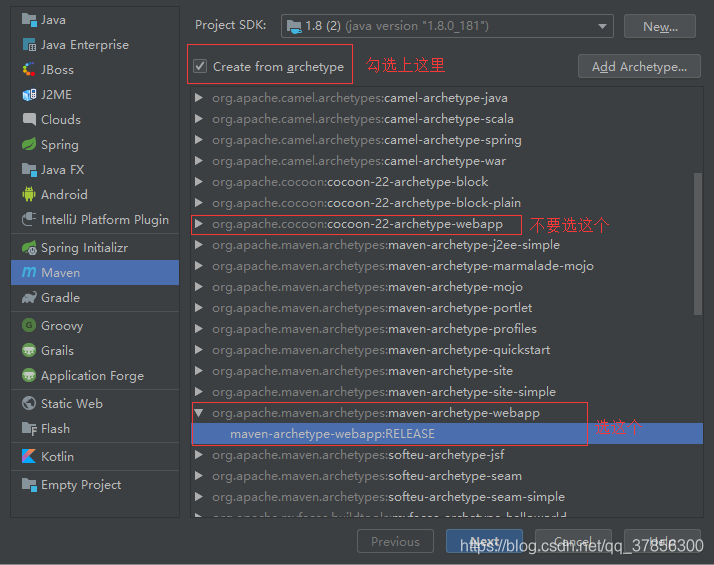Image resolution: width=714 pixels, height=565 pixels.
Task: Collapse the maven-archetype-webapp node
Action: [199, 413]
